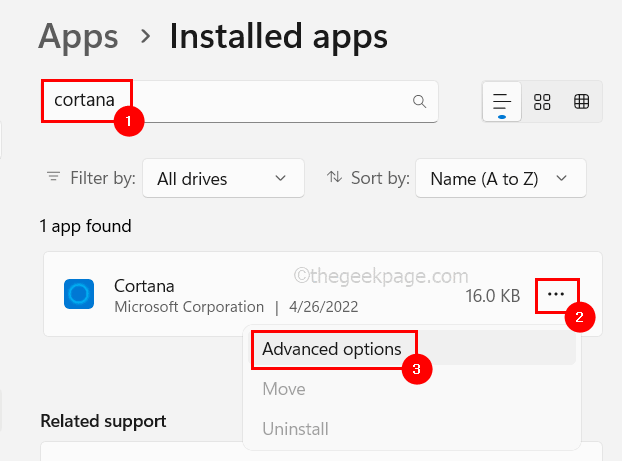Click the Cortana app name text
Viewport: 622px width, 461px height.
[144, 286]
